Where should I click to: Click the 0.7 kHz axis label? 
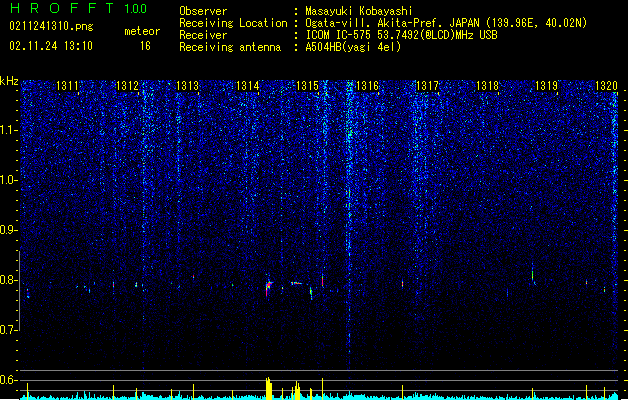click(8, 330)
